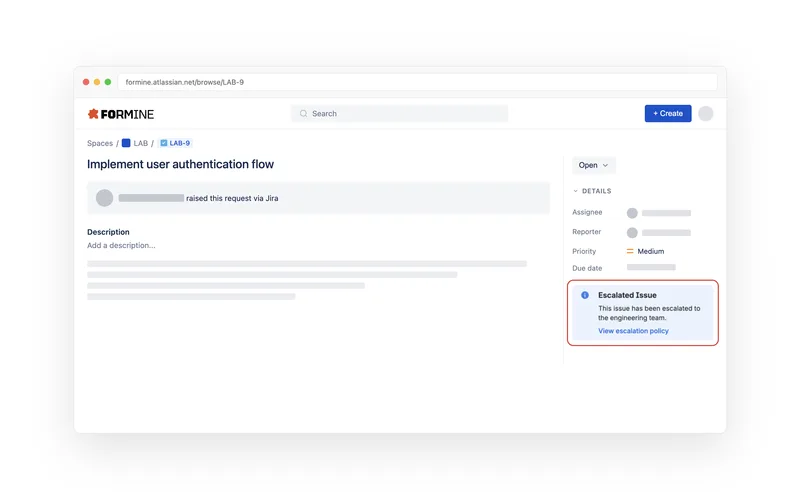Screen dimensions: 800x501
Task: Click the LAB-9 issue type icon
Action: point(164,143)
